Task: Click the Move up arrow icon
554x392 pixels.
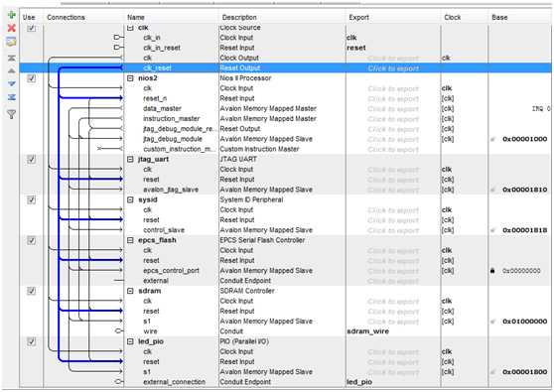Action: 12,71
